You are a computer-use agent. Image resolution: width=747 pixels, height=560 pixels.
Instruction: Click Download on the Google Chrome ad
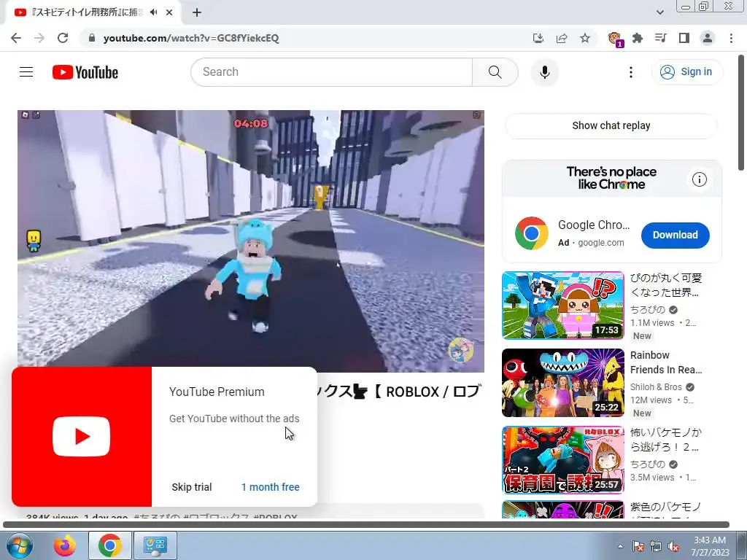[x=675, y=235]
